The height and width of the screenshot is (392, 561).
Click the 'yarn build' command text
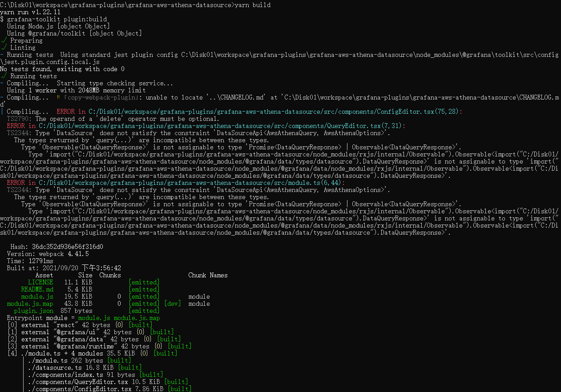(x=252, y=5)
